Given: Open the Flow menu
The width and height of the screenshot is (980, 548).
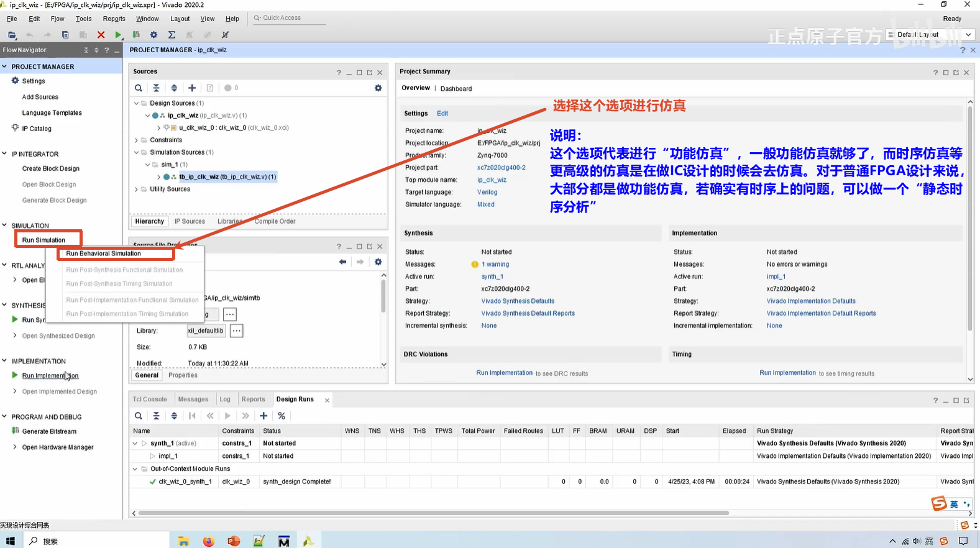Looking at the screenshot, I should point(57,19).
